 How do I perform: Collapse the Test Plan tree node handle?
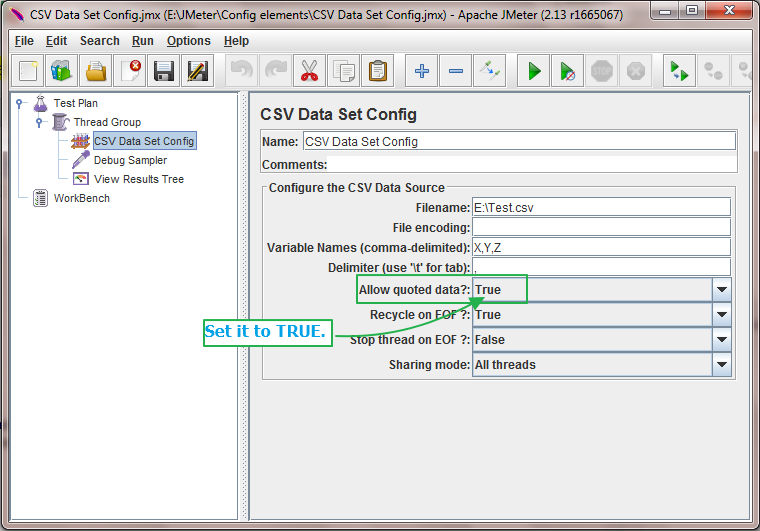[x=19, y=103]
